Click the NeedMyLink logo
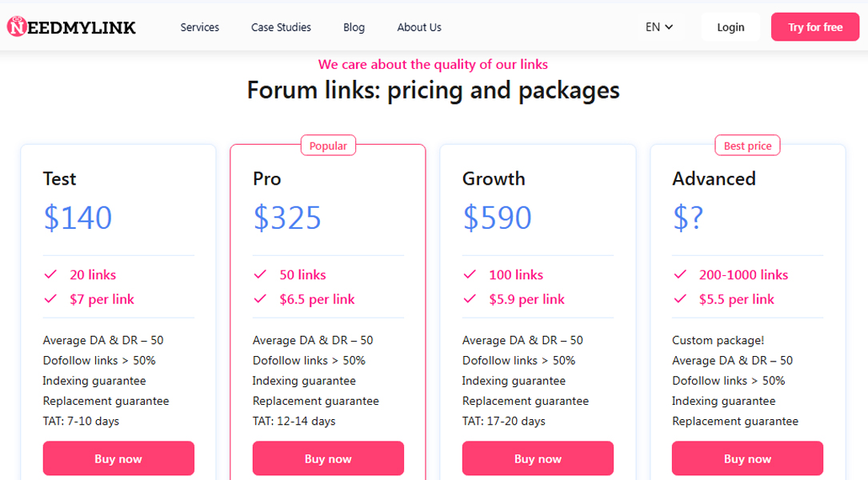868x480 pixels. 72,27
